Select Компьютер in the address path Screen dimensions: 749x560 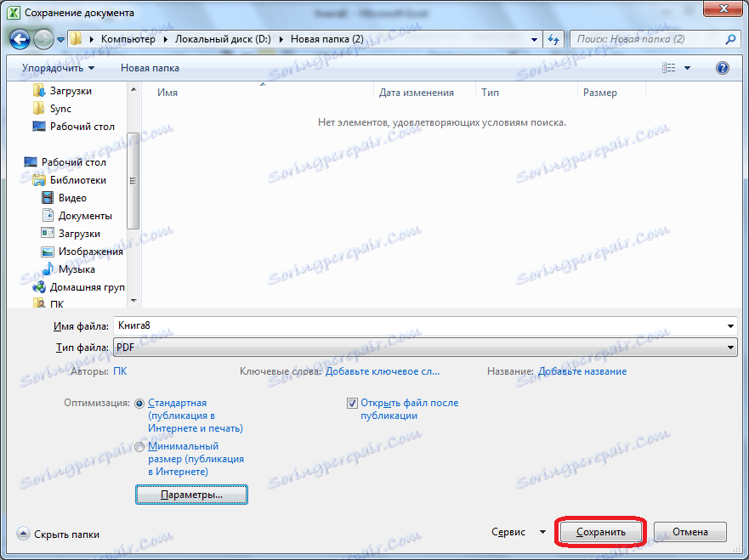tap(128, 39)
